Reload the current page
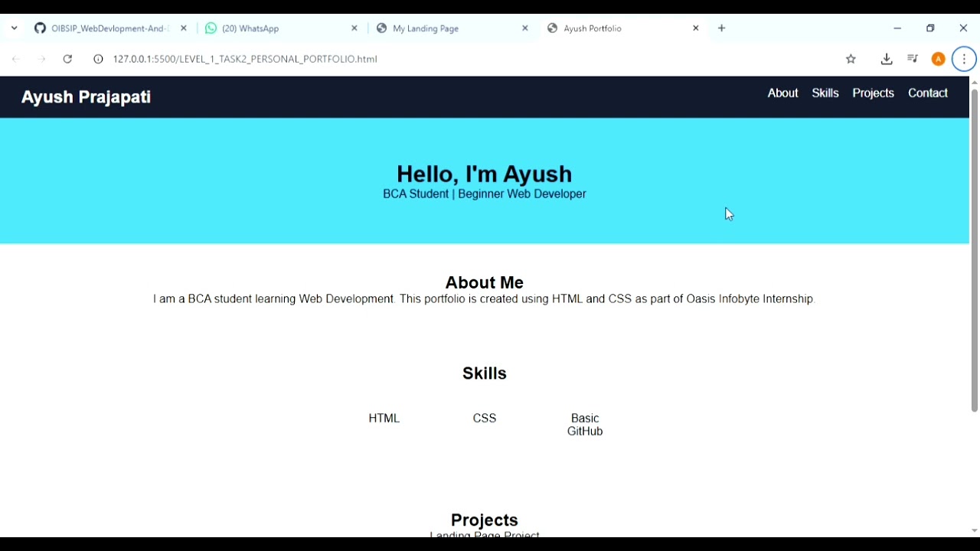The height and width of the screenshot is (551, 980). pos(68,59)
